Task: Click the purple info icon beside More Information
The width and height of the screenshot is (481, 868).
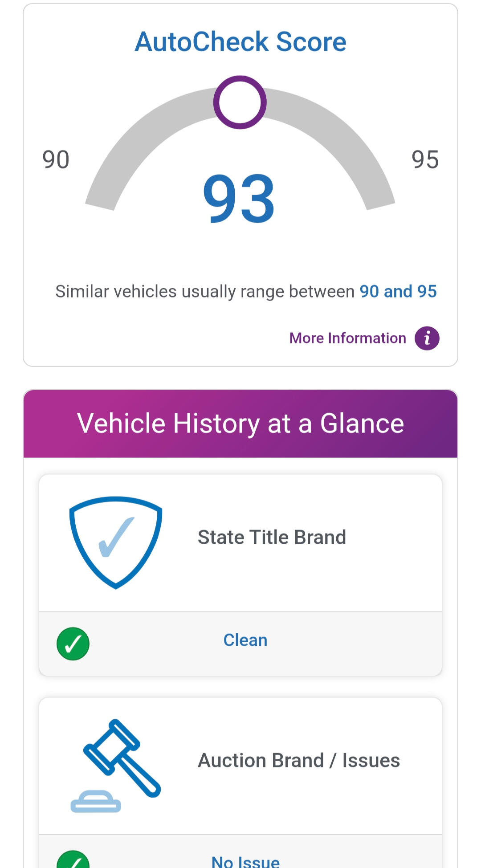Action: (x=427, y=338)
